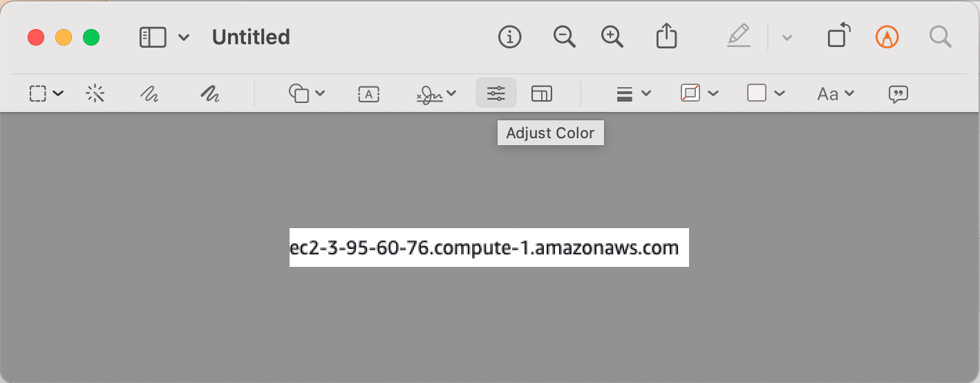
Task: Zoom out of the image
Action: point(564,37)
